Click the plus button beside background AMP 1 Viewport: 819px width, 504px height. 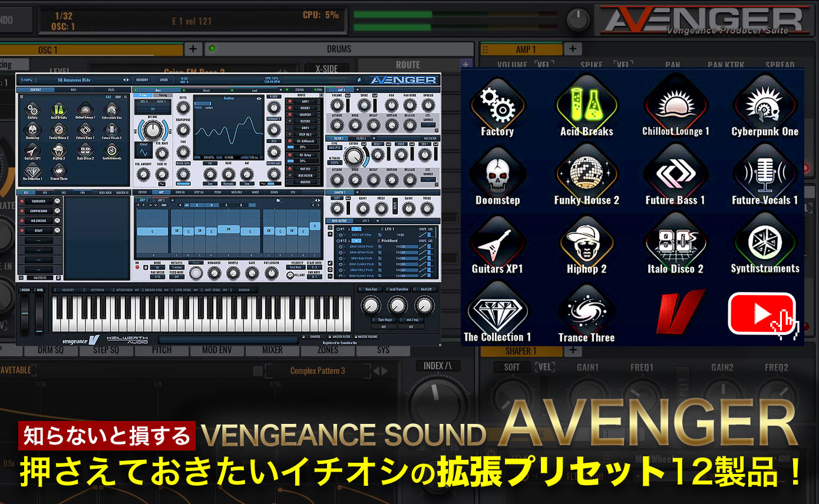pos(572,49)
